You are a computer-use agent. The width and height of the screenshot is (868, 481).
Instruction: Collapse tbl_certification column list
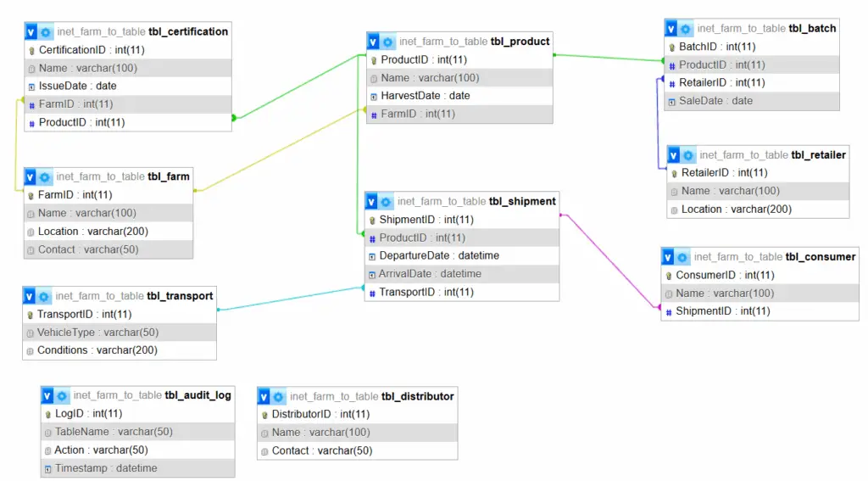[x=31, y=31]
